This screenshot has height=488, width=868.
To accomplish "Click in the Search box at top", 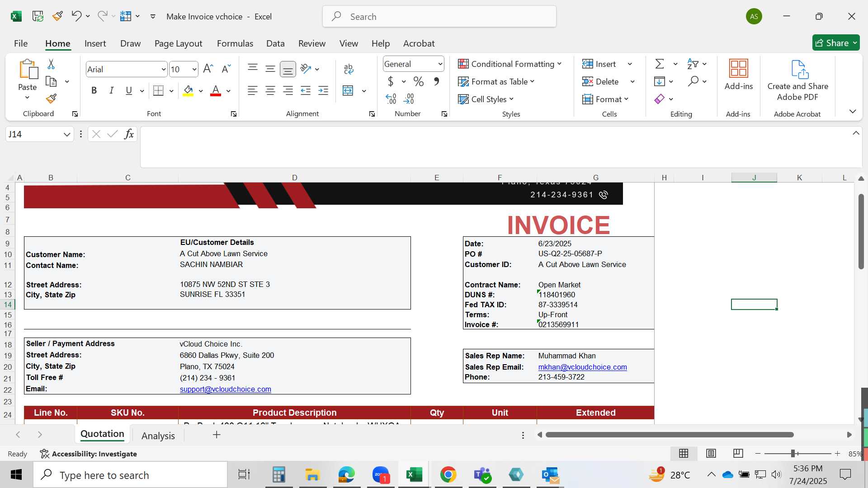I will point(439,16).
